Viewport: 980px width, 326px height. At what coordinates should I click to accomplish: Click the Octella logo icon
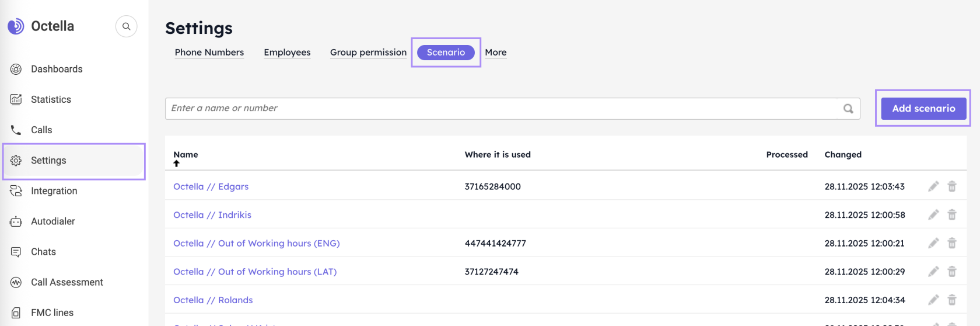click(x=16, y=26)
